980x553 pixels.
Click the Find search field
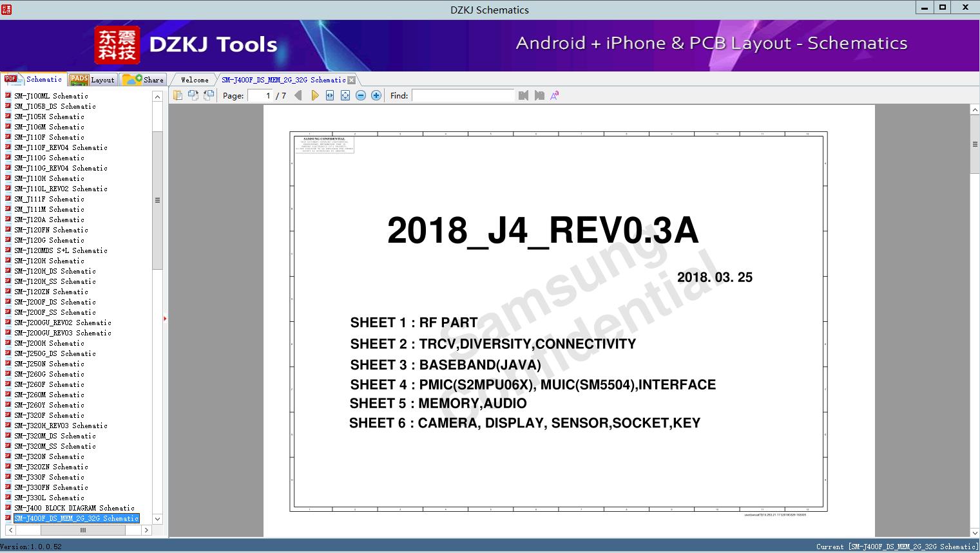coord(463,95)
